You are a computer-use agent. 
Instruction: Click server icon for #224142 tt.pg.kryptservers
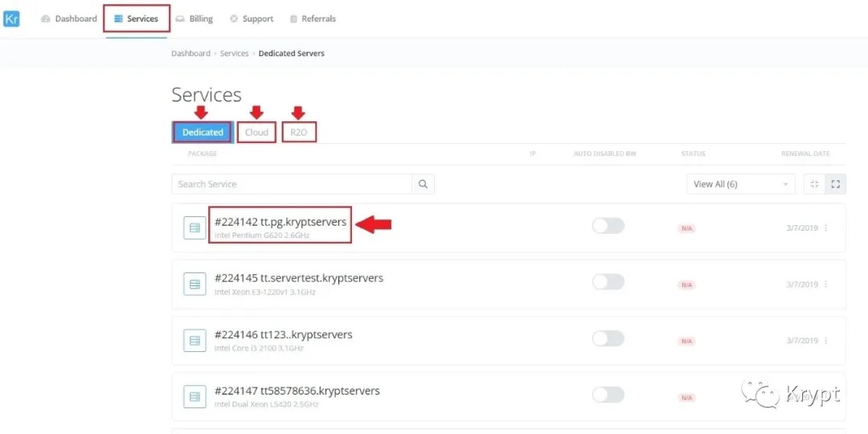(194, 227)
